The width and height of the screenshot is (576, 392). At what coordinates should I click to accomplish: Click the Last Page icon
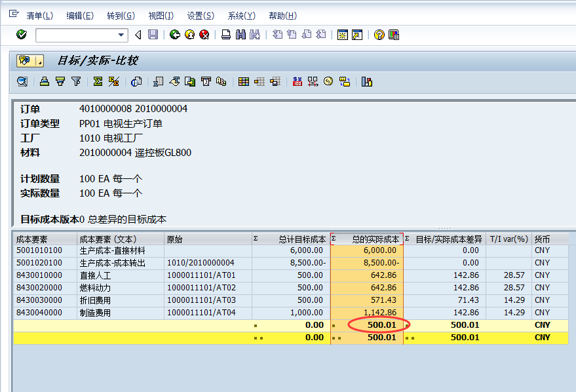click(x=321, y=35)
